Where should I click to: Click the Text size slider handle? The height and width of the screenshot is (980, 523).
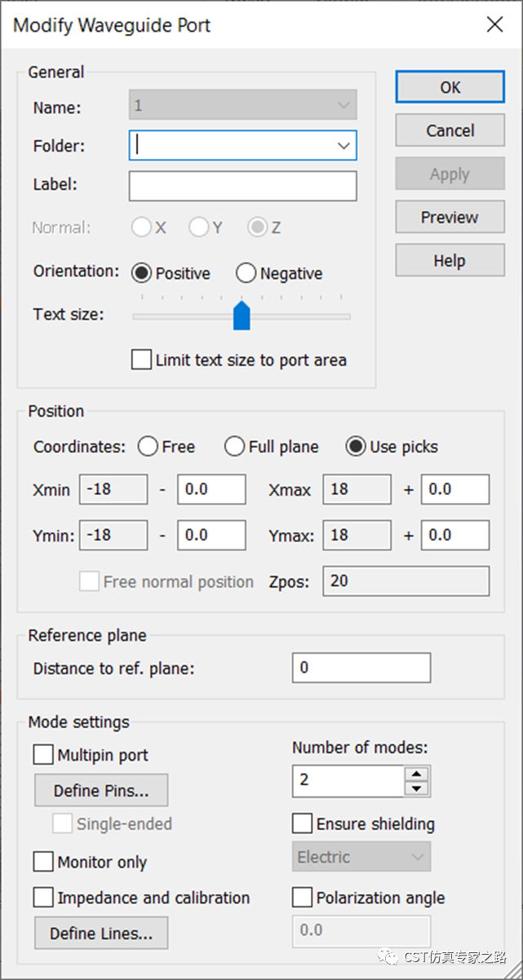pyautogui.click(x=242, y=315)
